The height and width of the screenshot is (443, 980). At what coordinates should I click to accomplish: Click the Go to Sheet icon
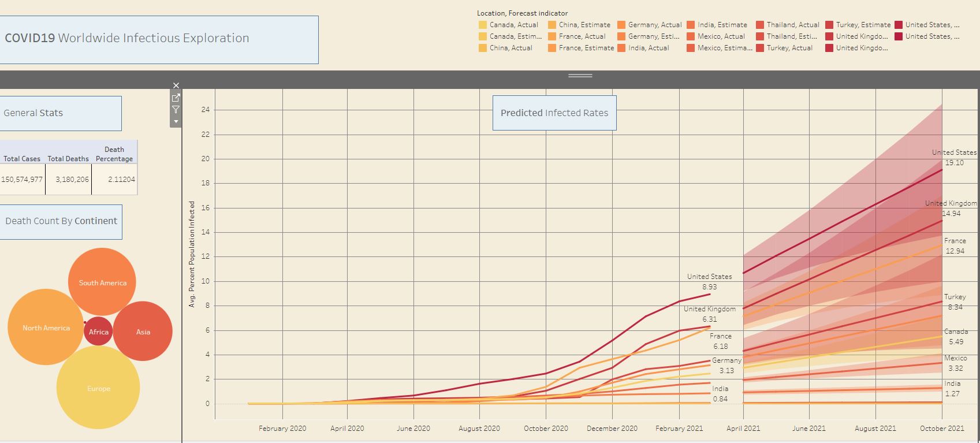176,98
